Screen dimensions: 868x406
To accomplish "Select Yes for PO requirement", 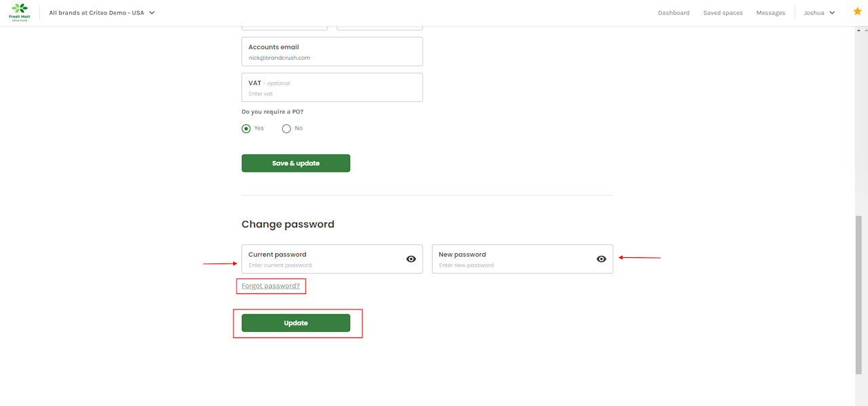I will point(246,128).
